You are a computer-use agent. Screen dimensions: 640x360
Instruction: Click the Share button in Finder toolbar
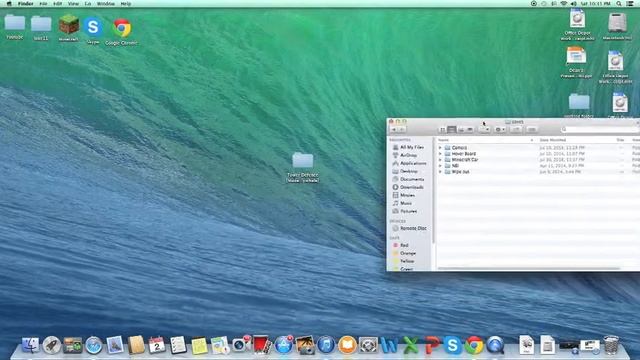[x=516, y=129]
